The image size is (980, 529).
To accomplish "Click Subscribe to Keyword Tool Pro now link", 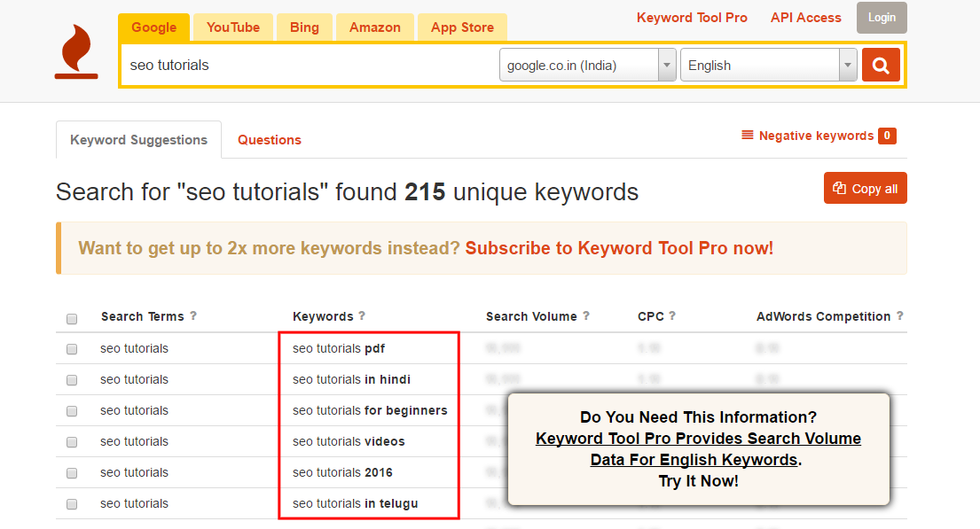I will (x=619, y=248).
